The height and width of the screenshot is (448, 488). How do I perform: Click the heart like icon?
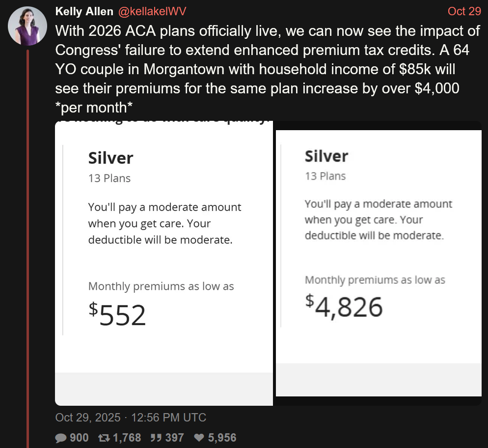coord(199,437)
